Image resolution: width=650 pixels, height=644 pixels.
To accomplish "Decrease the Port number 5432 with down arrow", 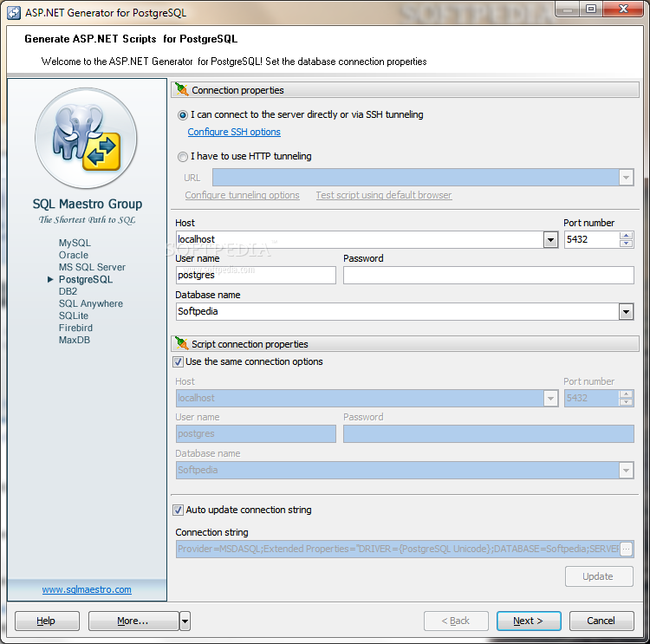I will coord(626,244).
